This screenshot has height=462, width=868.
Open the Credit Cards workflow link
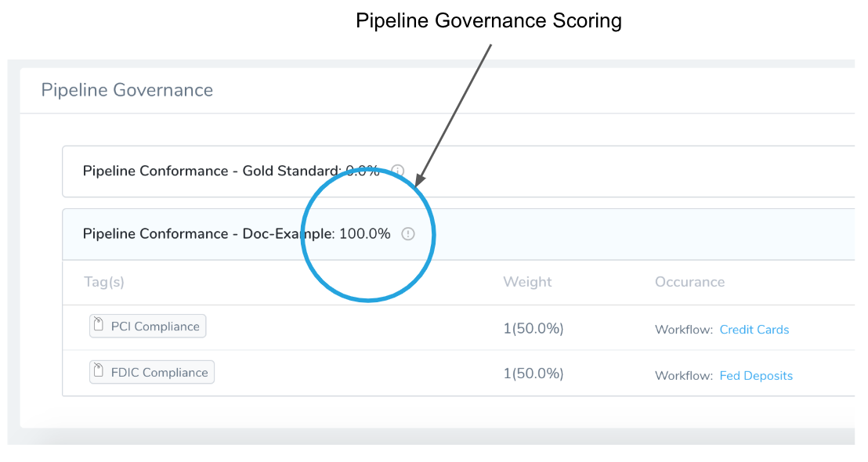click(754, 330)
